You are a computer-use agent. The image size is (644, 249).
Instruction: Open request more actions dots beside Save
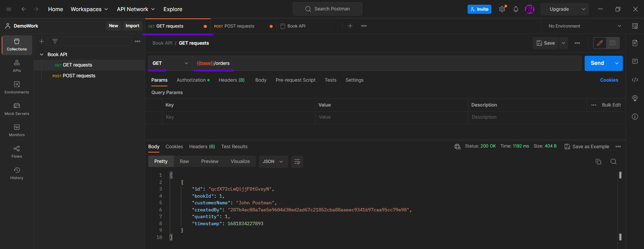point(577,43)
